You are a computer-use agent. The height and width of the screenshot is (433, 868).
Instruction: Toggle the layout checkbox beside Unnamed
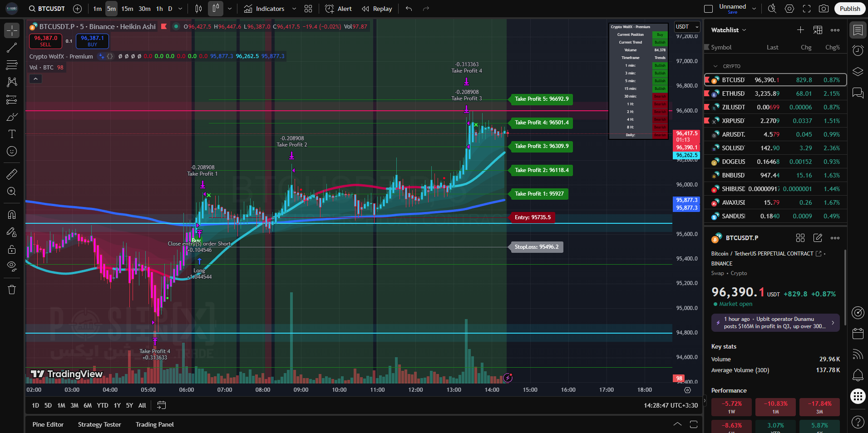coord(708,9)
